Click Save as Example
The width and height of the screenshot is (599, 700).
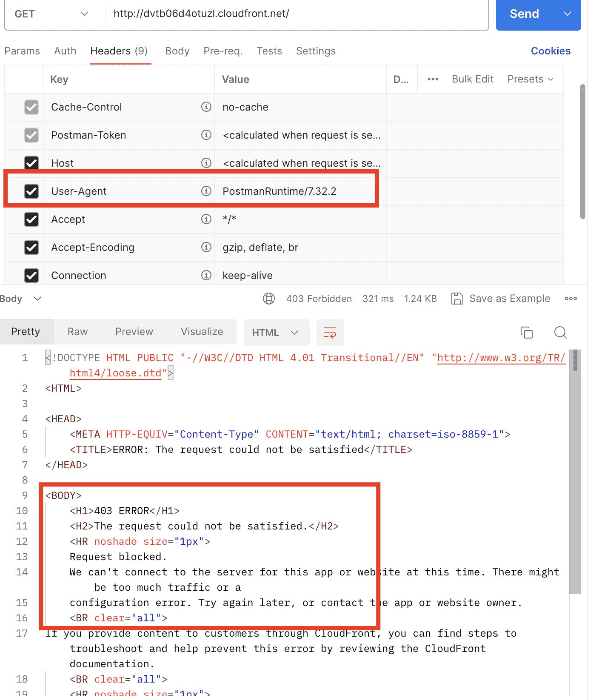(x=510, y=299)
